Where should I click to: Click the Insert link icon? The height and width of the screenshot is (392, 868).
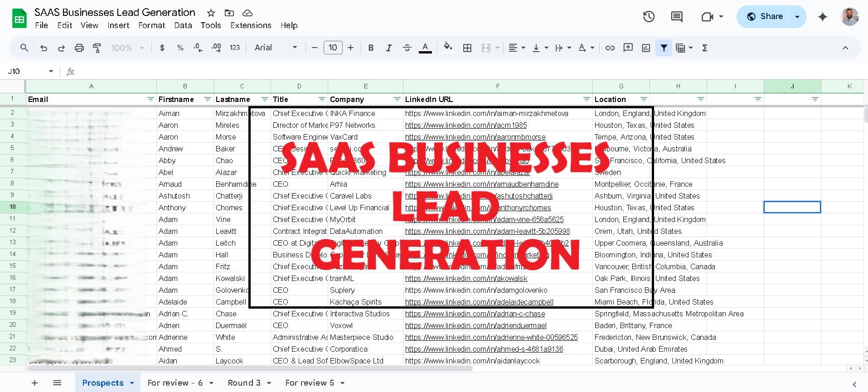610,48
